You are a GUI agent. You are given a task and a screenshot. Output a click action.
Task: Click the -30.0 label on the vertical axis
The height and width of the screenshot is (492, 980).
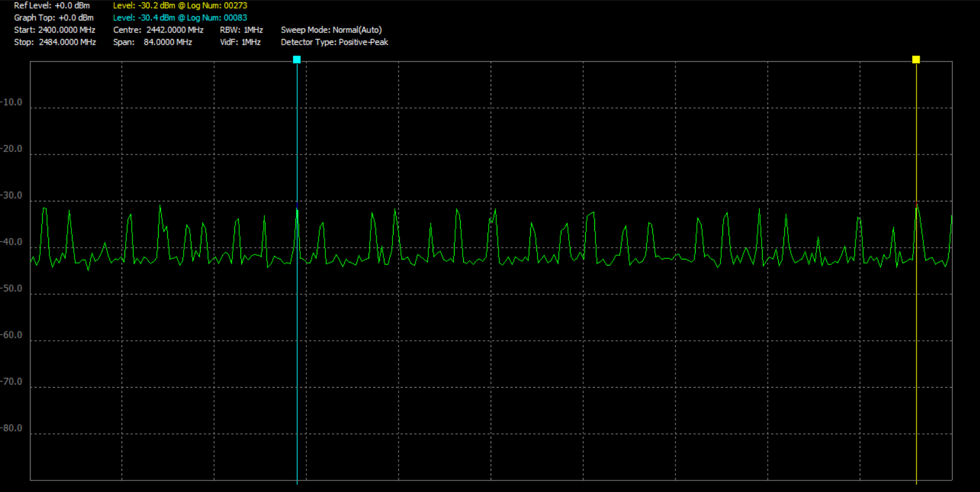[11, 196]
